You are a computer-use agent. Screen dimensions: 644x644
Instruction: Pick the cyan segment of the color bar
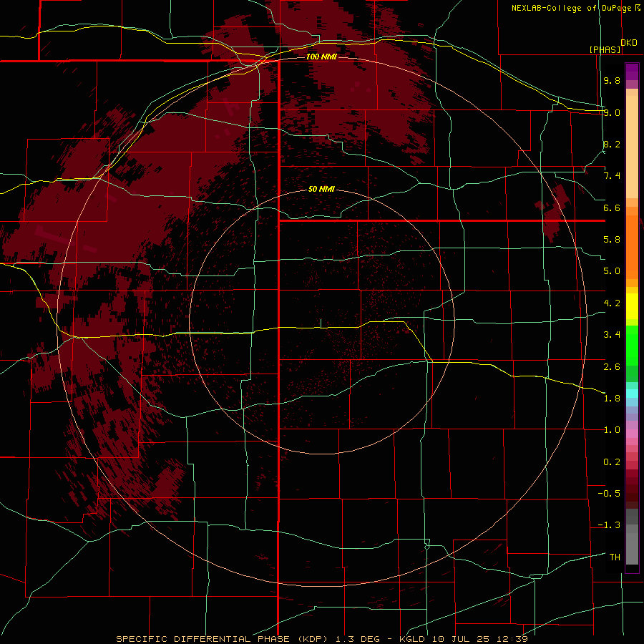coord(632,394)
